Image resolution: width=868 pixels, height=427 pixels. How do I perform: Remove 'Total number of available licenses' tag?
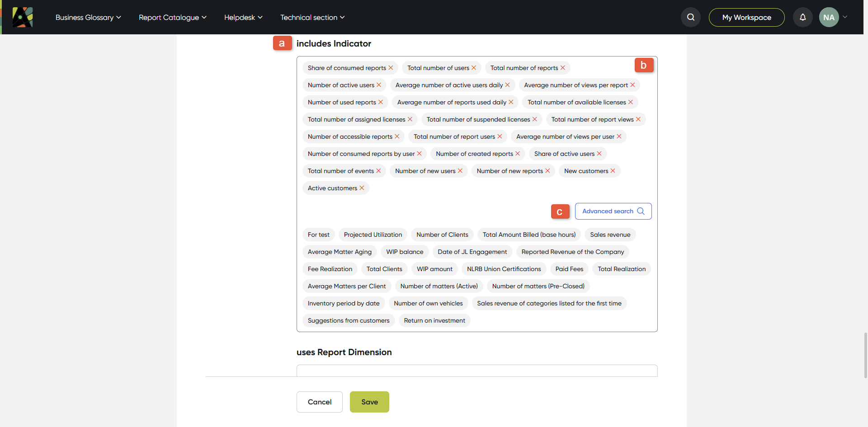click(631, 102)
